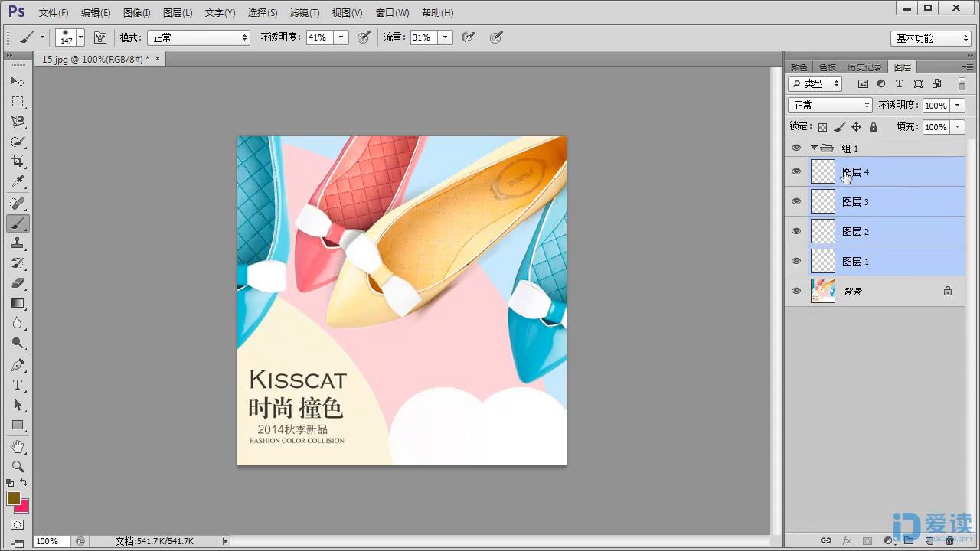The height and width of the screenshot is (551, 980).
Task: Select the Blur tool
Action: 18,323
